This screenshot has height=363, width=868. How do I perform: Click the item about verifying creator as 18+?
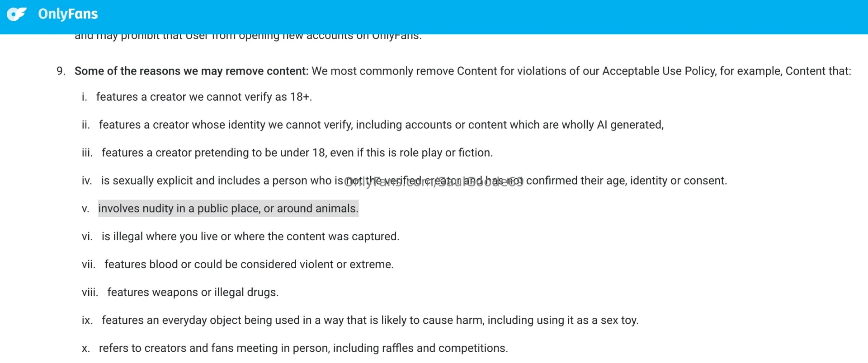204,97
